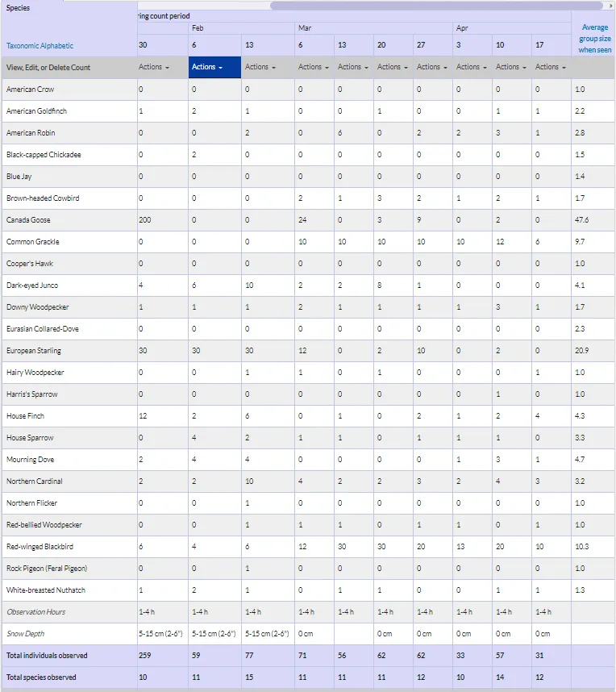Viewport: 616px width, 692px height.
Task: Click House Finch count of 12
Action: point(143,415)
